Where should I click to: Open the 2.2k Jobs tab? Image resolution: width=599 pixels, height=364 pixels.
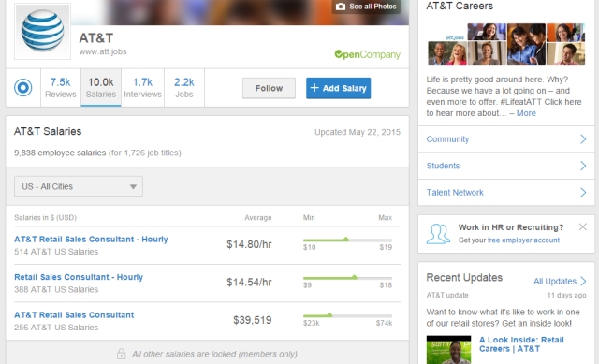click(184, 87)
